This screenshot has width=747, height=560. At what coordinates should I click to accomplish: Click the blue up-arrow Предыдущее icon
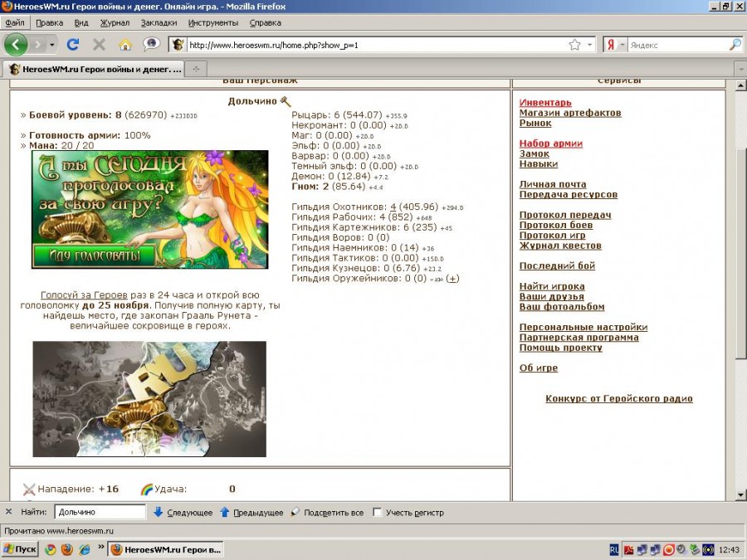click(x=224, y=512)
